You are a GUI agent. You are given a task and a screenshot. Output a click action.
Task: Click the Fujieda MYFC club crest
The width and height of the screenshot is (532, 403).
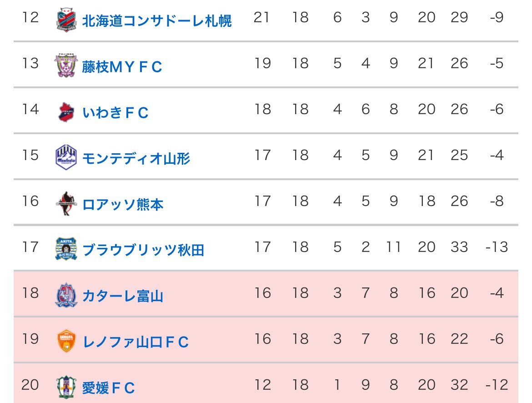click(66, 65)
